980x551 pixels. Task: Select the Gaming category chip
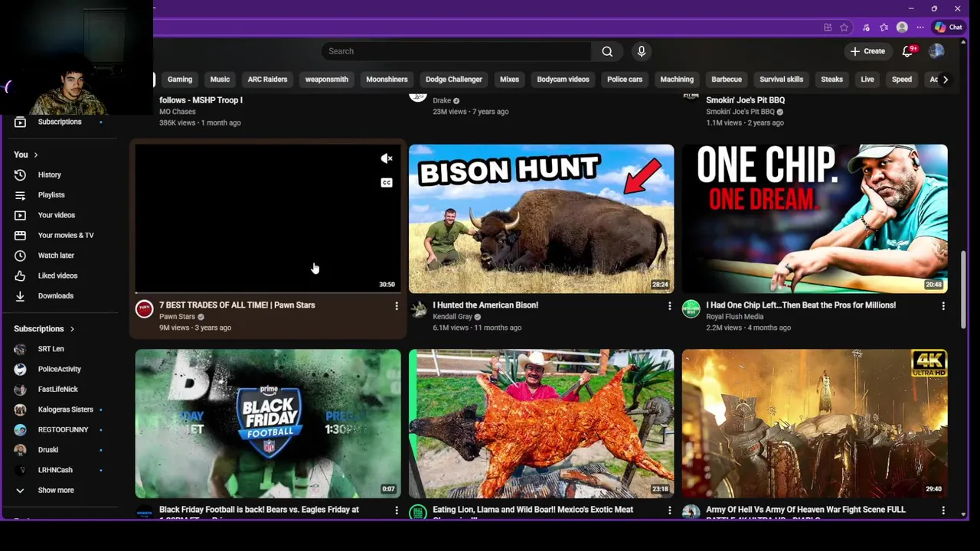click(x=180, y=80)
